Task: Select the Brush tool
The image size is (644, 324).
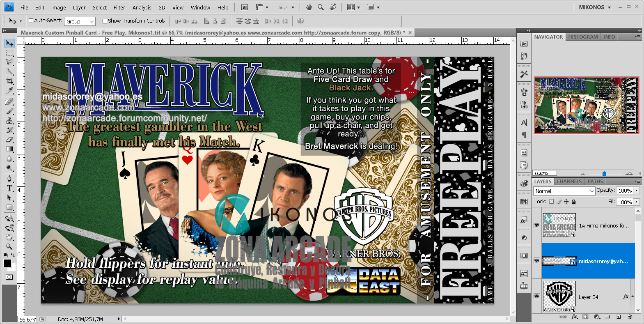Action: point(9,111)
